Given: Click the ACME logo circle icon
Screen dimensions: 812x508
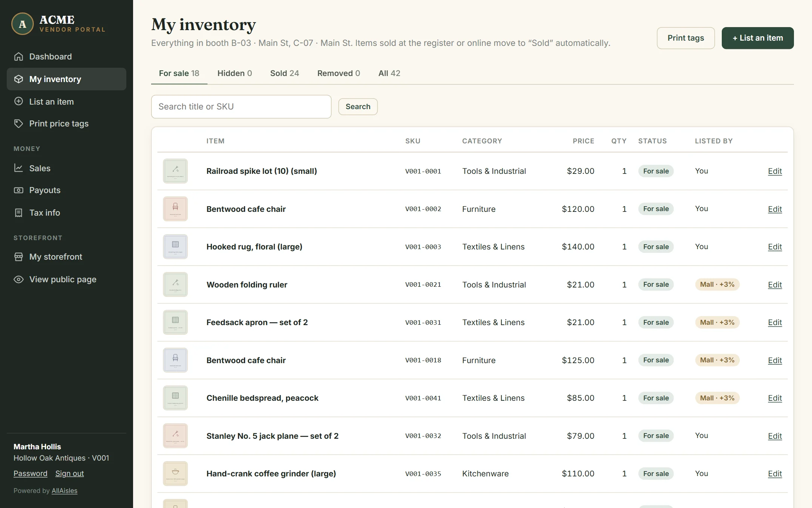Looking at the screenshot, I should tap(23, 24).
